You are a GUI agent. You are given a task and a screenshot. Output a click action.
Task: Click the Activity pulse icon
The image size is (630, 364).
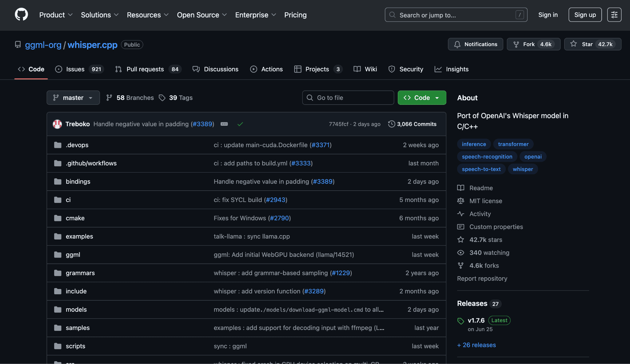click(461, 214)
